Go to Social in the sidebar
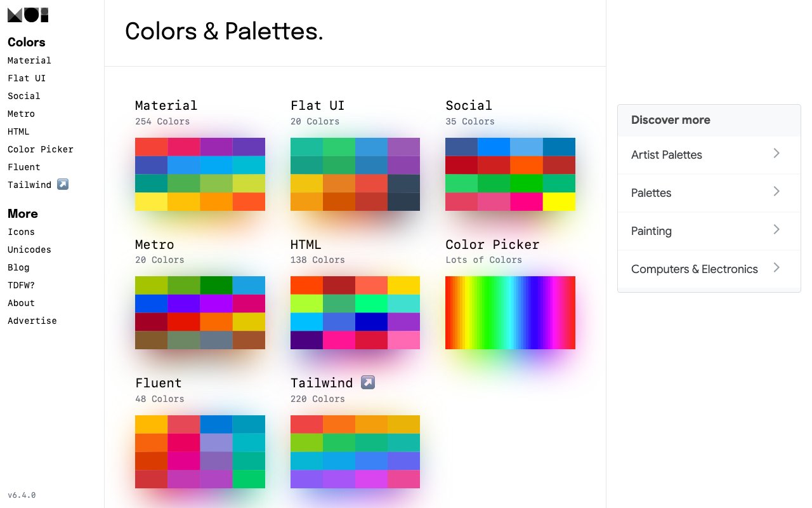The width and height of the screenshot is (812, 508). [24, 96]
